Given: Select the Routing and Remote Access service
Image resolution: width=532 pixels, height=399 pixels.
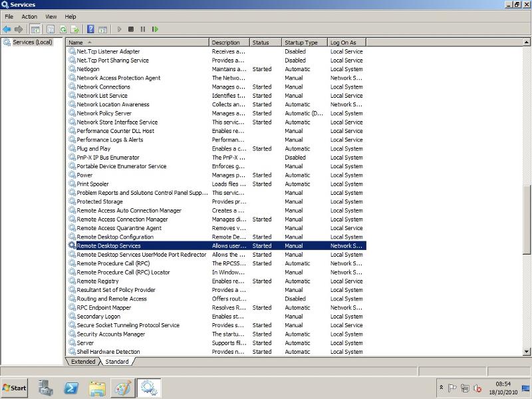Looking at the screenshot, I should pyautogui.click(x=216, y=299).
